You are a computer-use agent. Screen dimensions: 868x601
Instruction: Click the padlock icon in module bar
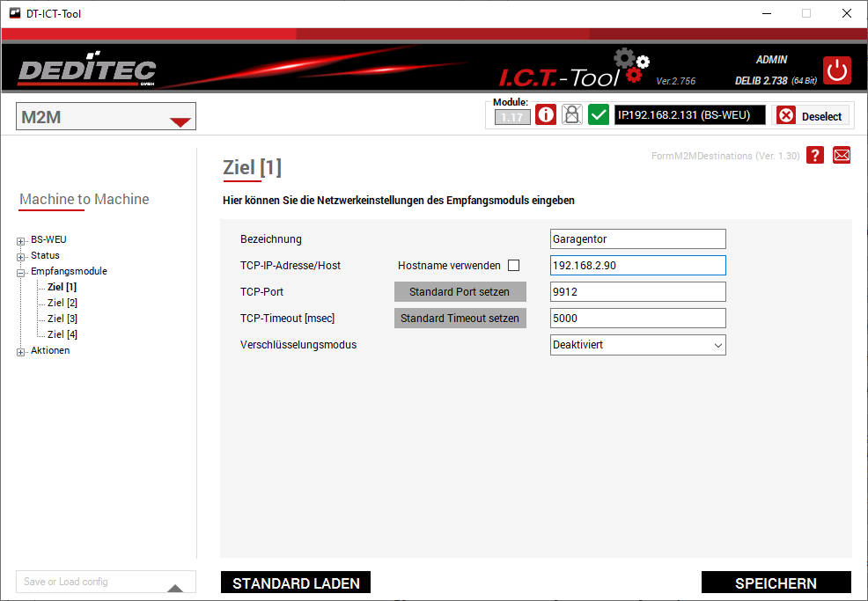tap(572, 115)
